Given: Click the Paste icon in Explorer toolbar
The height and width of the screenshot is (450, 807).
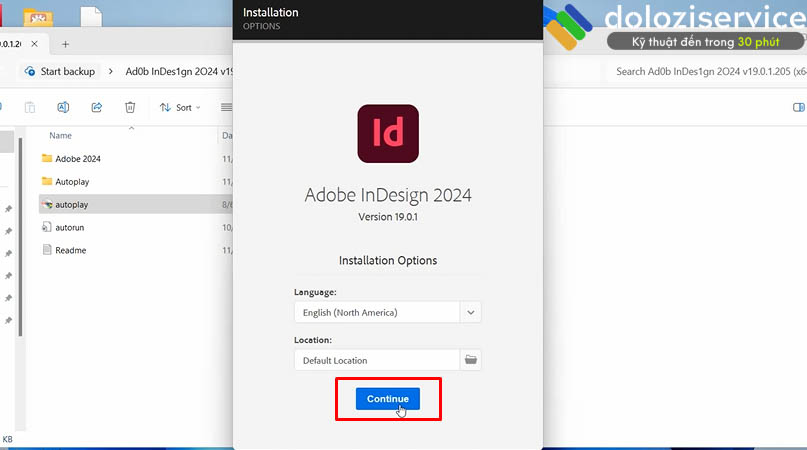Looking at the screenshot, I should (x=30, y=107).
